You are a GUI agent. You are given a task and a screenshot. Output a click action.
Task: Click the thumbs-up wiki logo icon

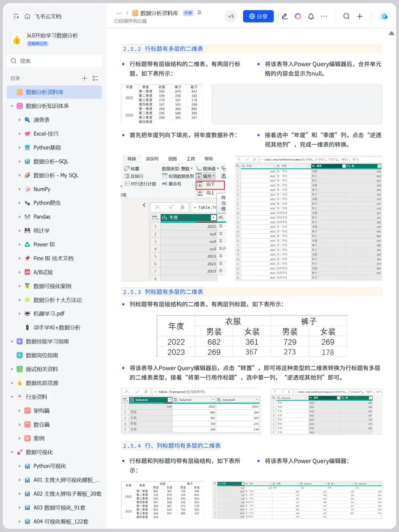(x=16, y=39)
